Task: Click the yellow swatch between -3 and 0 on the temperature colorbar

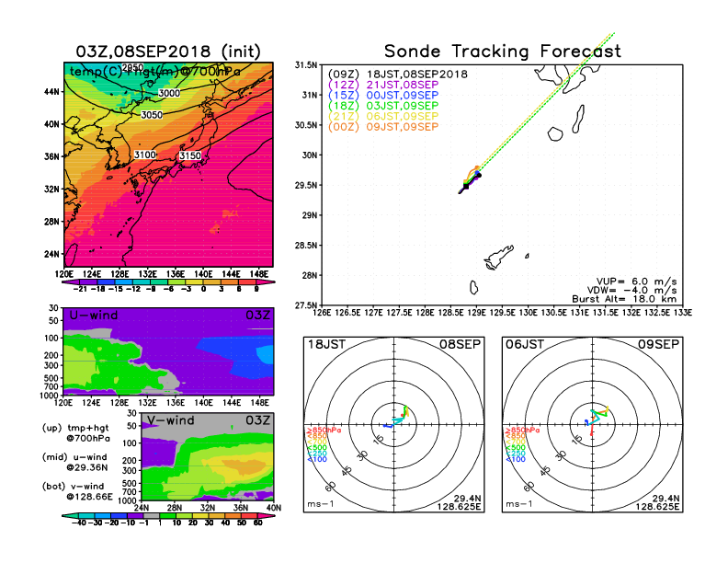Action: [x=194, y=282]
